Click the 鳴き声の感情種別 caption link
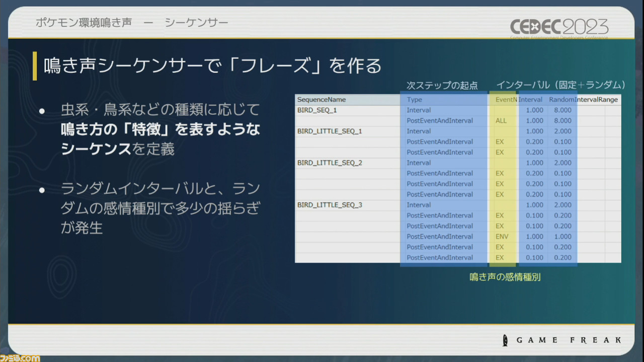 [504, 277]
